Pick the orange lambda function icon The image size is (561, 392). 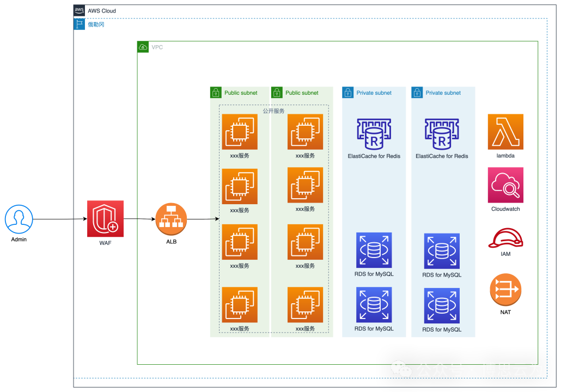coord(505,132)
